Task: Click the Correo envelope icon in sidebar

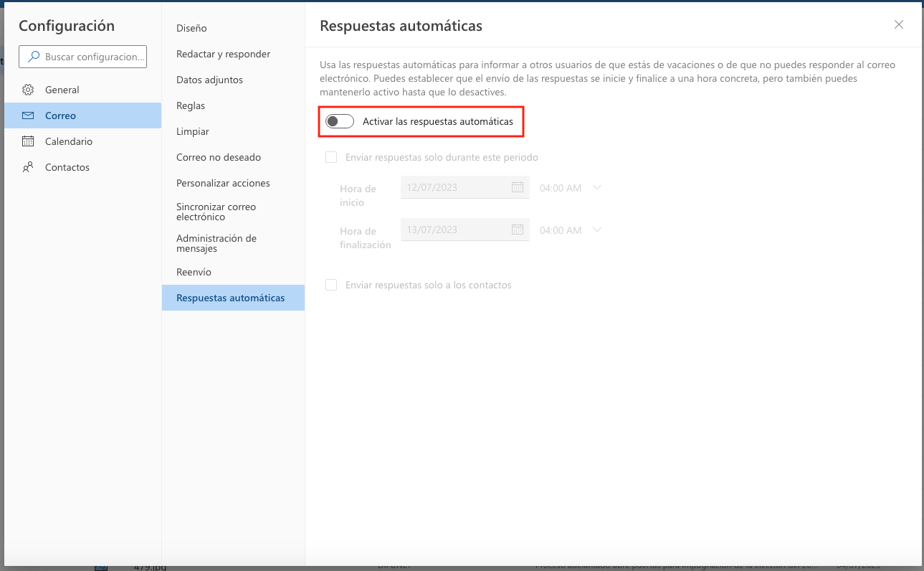Action: [29, 115]
